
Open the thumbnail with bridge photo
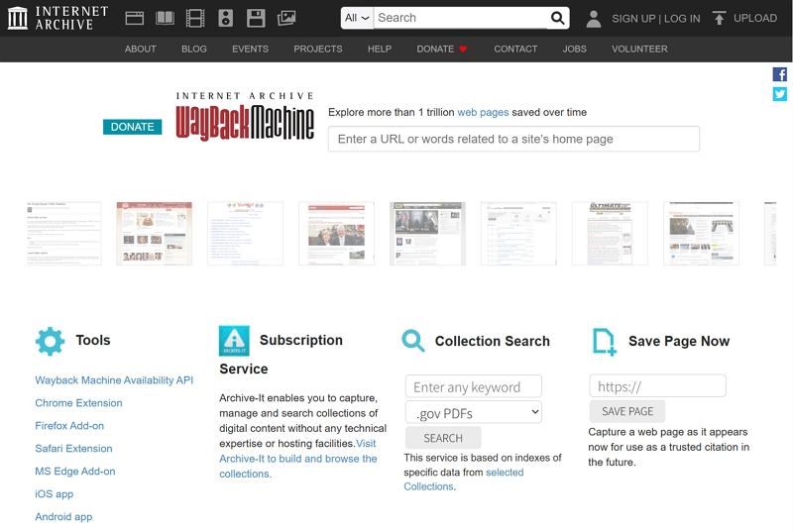pyautogui.click(x=701, y=234)
